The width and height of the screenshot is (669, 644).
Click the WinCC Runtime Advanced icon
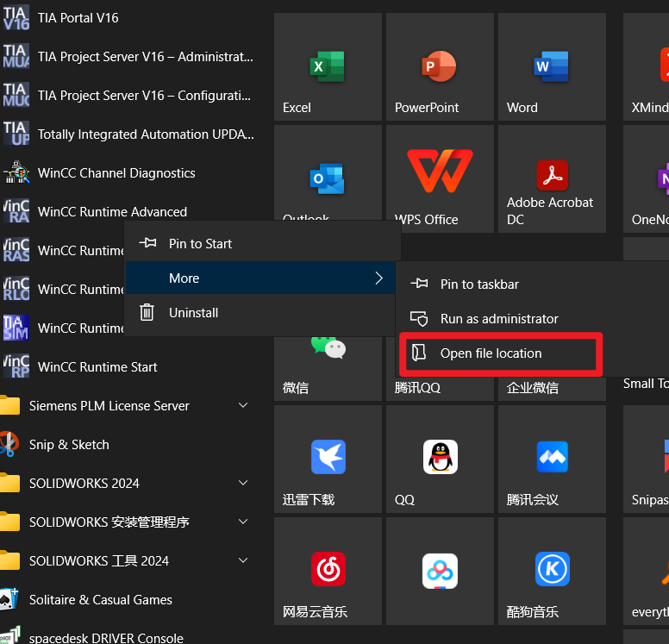coord(16,211)
